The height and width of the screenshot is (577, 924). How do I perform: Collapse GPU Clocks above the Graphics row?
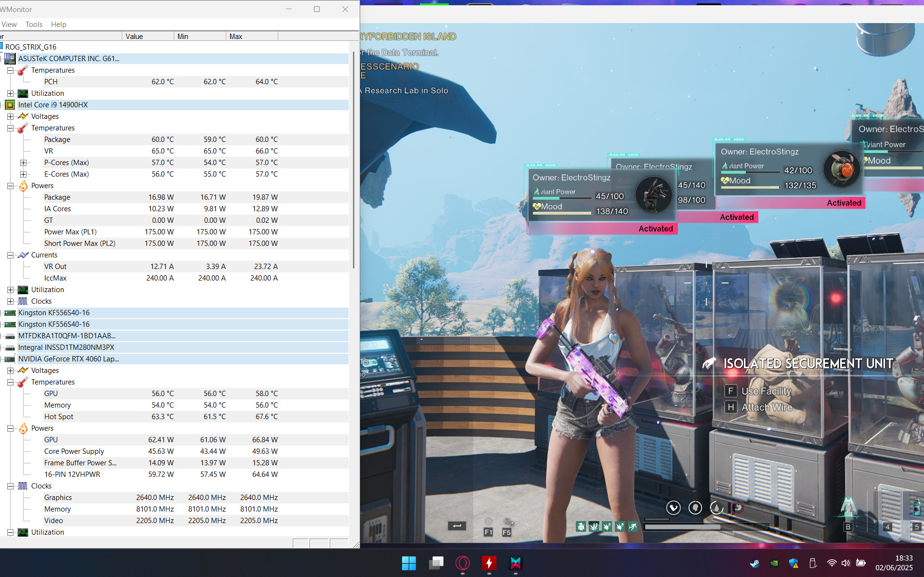[10, 486]
